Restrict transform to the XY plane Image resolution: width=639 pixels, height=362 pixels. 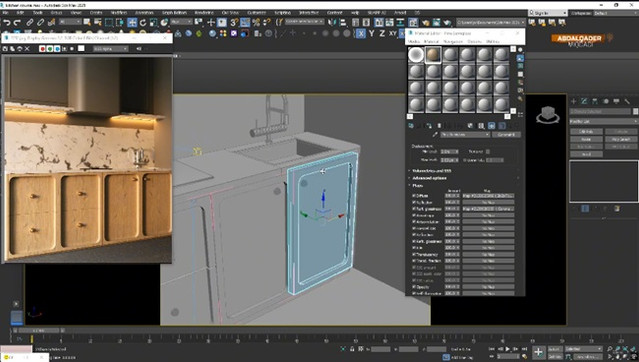[x=392, y=33]
